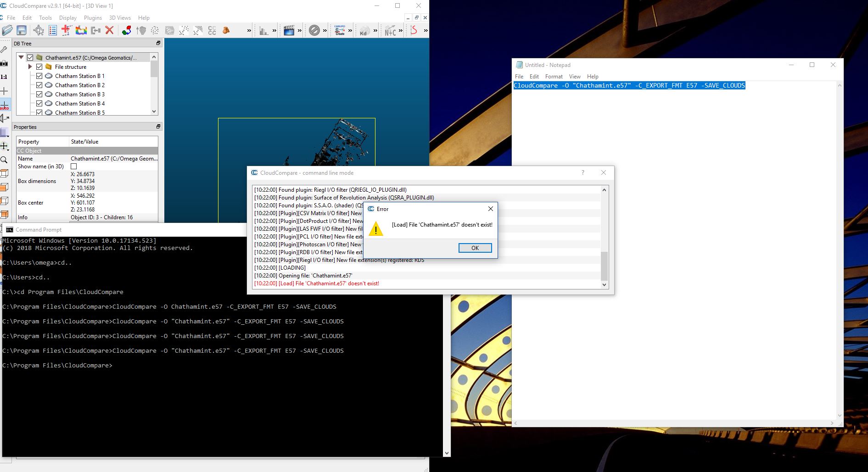Screen dimensions: 868x472
Task: Click the Command Prompt scroll-down arrow
Action: 447,453
